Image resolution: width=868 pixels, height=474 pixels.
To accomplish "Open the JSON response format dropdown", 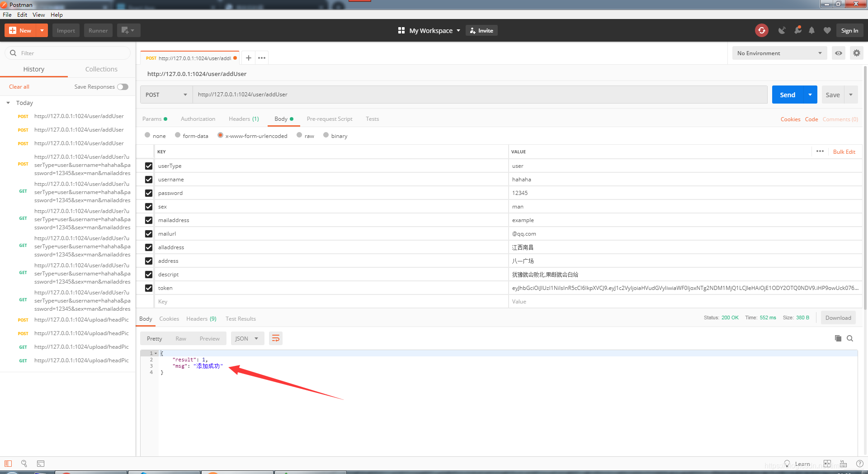I will (247, 338).
